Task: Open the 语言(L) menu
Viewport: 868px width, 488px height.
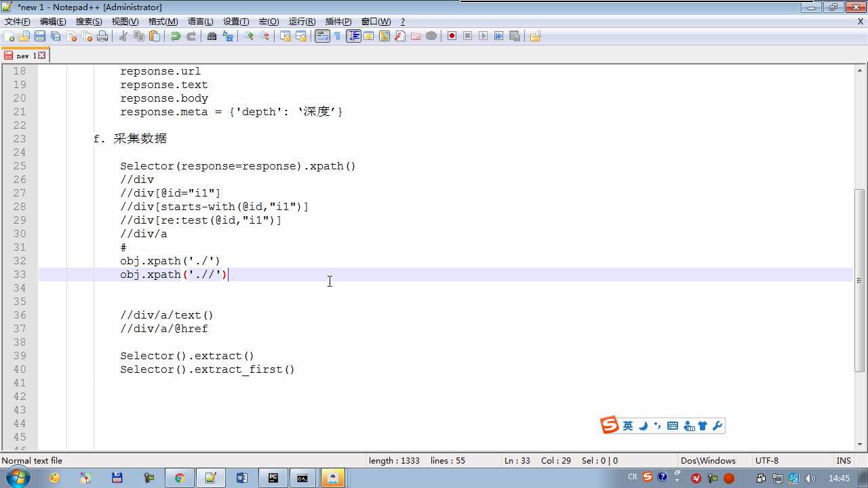Action: click(x=200, y=22)
